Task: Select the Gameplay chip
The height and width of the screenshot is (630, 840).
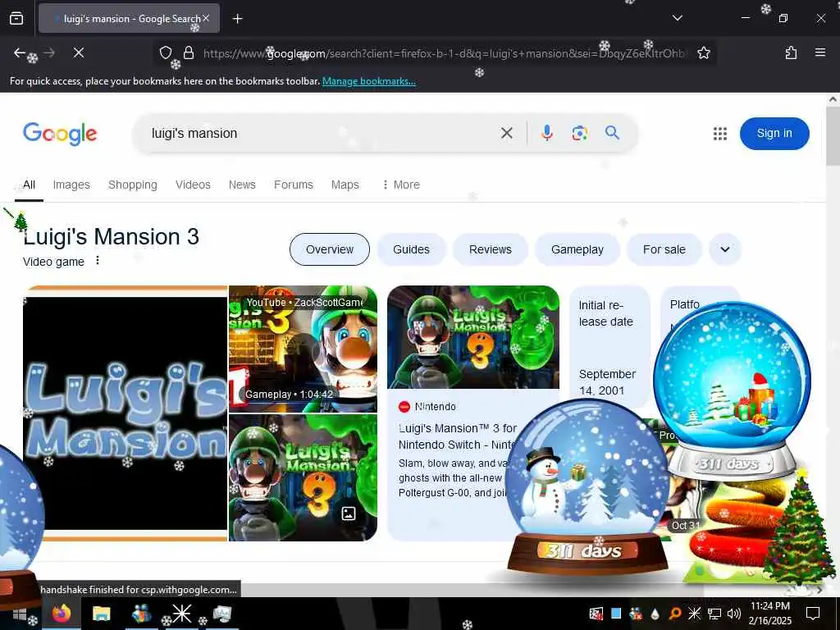Action: tap(577, 249)
